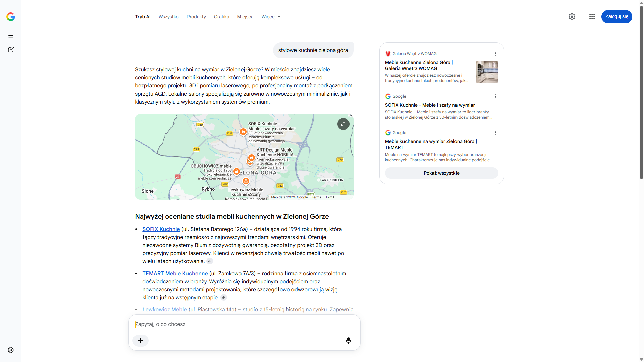The width and height of the screenshot is (644, 362).
Task: Click the SOFIX Kuchnie map pin
Action: point(243,132)
